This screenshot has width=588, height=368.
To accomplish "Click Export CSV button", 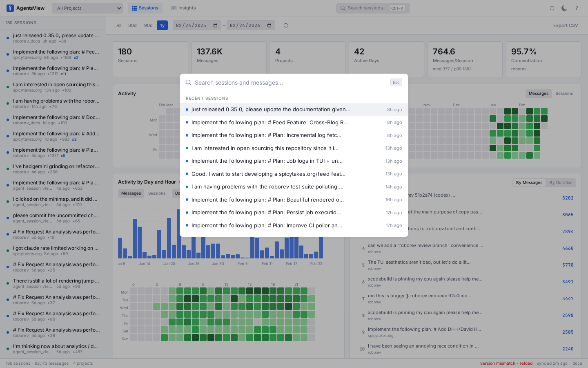I will click(565, 25).
